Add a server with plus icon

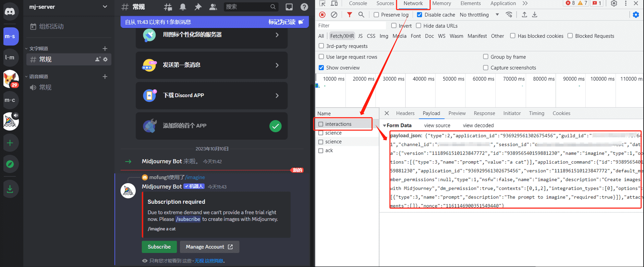tap(10, 143)
